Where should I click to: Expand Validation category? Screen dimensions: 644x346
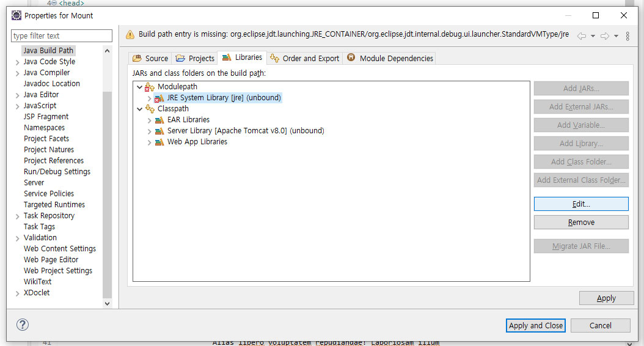click(17, 238)
